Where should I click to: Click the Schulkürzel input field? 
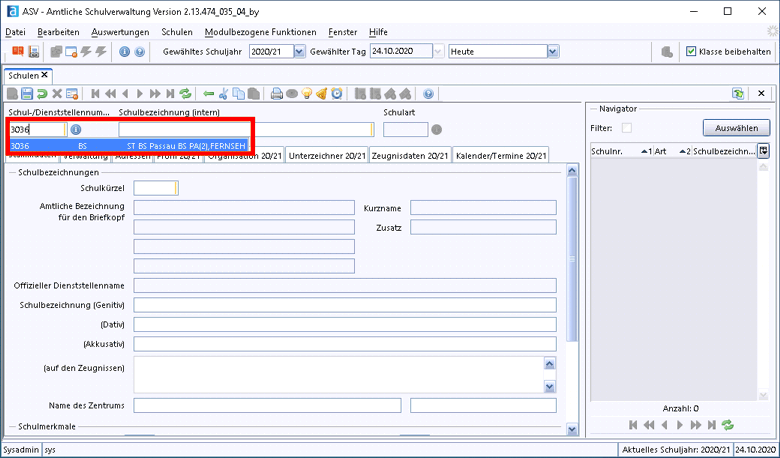pos(156,188)
